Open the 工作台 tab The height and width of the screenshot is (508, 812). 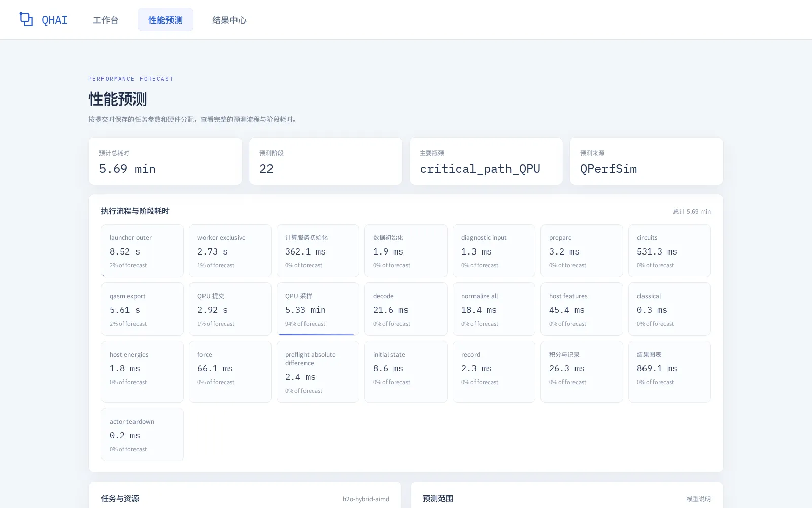tap(106, 20)
